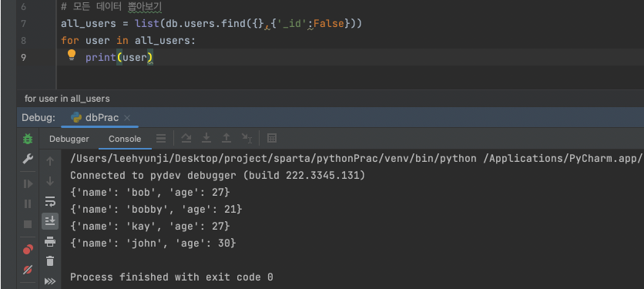Open Evaluate Expression calculator icon
The height and width of the screenshot is (289, 644).
click(x=271, y=139)
